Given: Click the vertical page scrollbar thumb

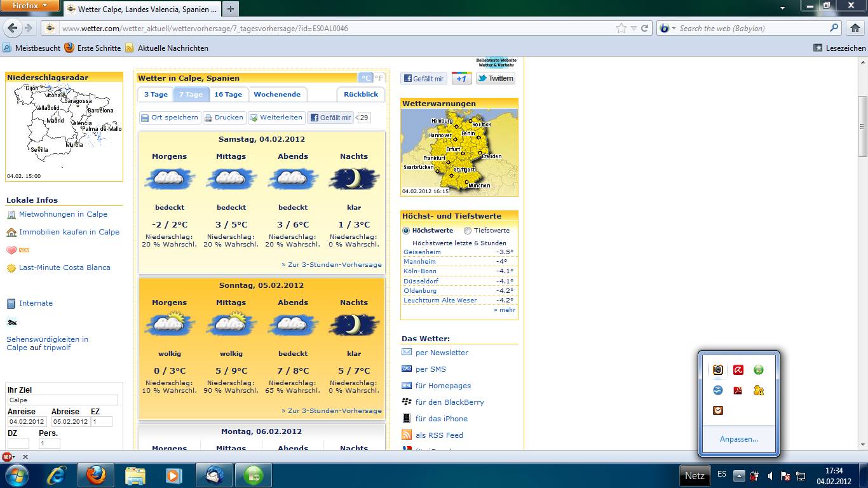Looking at the screenshot, I should point(862,126).
